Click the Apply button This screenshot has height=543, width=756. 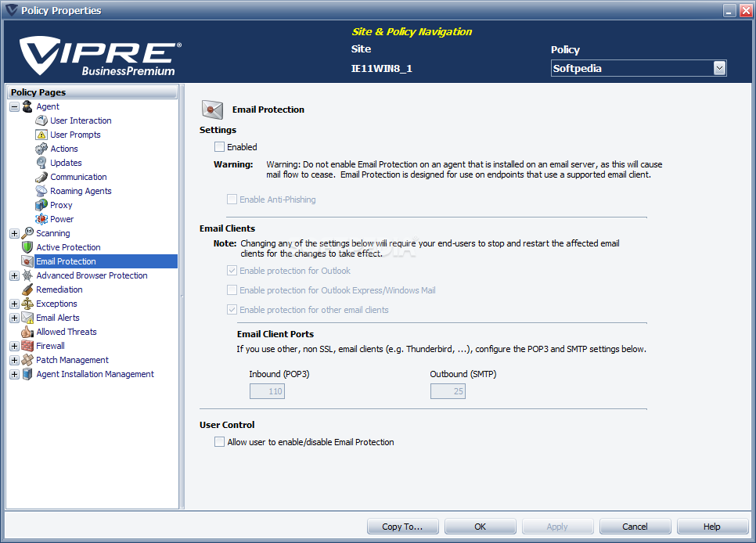pos(557,526)
